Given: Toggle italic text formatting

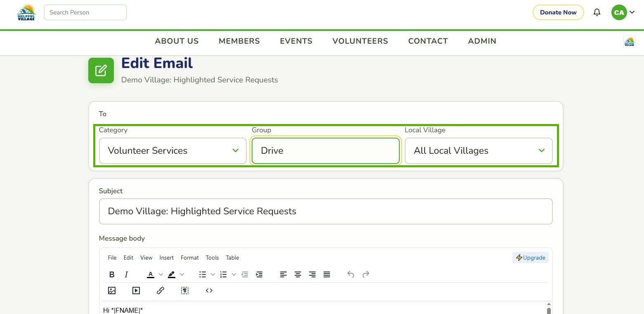Looking at the screenshot, I should [x=126, y=274].
